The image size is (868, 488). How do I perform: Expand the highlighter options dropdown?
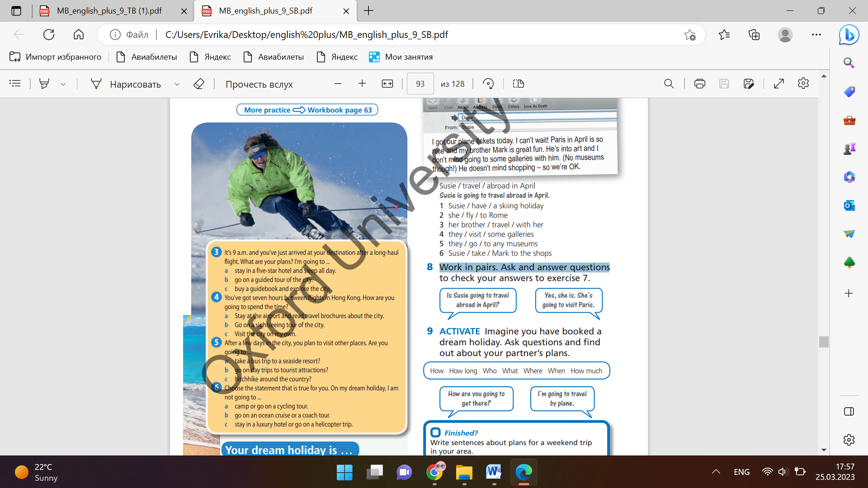(63, 84)
